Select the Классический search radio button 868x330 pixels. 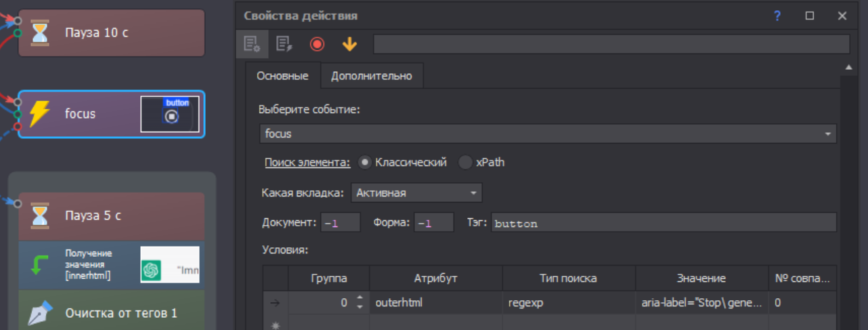coord(365,163)
